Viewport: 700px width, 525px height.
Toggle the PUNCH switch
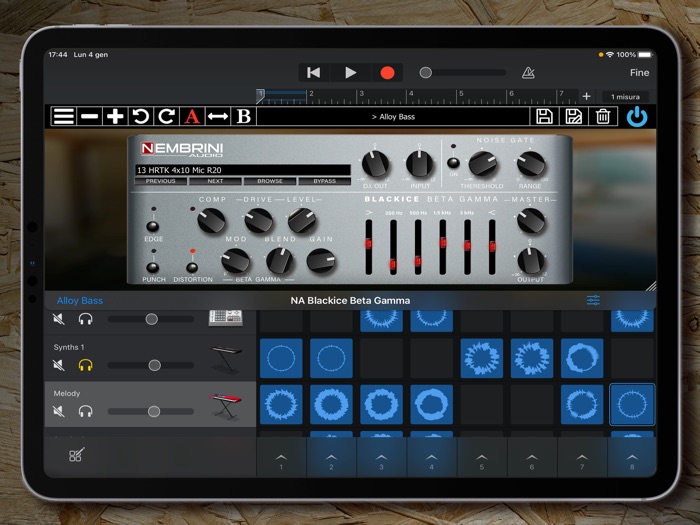click(x=153, y=267)
